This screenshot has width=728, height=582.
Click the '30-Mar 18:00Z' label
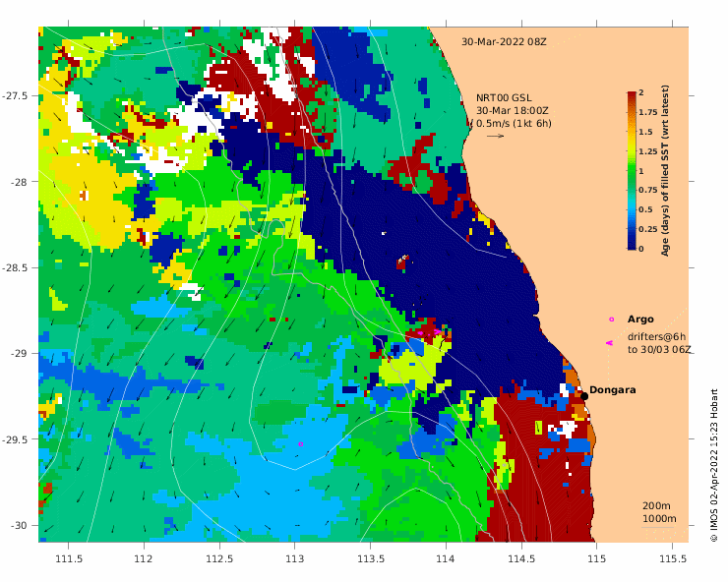point(513,111)
